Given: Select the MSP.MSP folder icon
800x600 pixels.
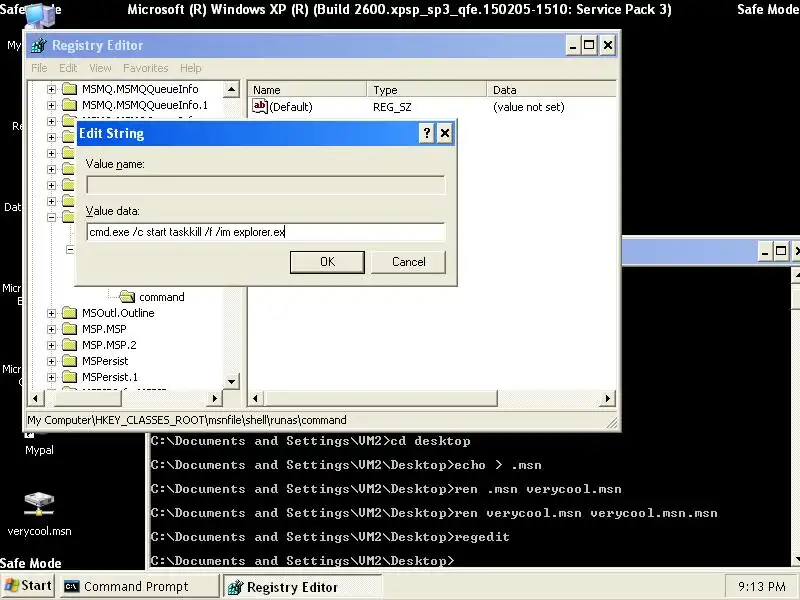Looking at the screenshot, I should coord(69,329).
